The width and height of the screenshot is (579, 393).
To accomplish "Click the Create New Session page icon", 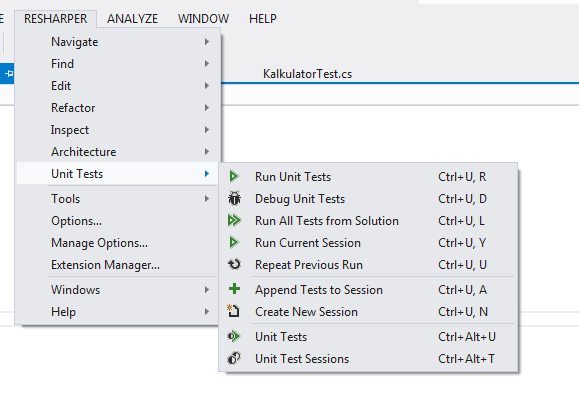I will pos(233,311).
